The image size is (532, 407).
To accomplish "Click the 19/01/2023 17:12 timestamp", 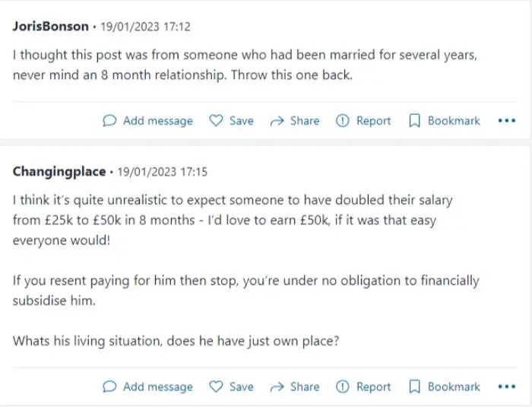I will pos(146,27).
